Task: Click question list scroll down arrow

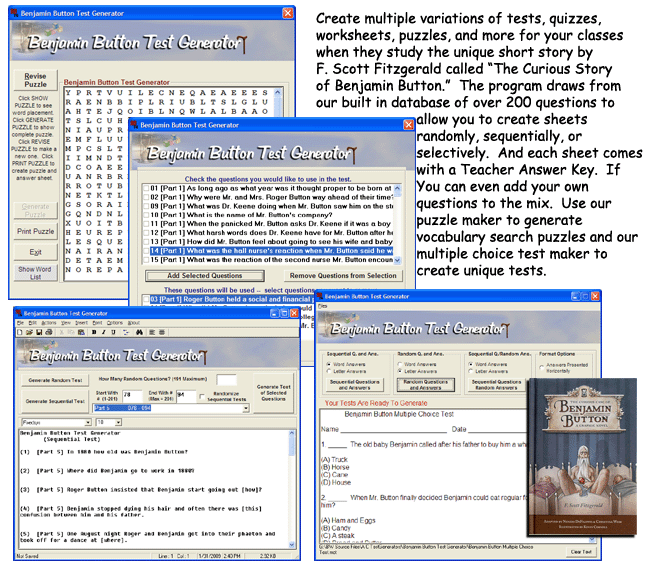Action: pyautogui.click(x=397, y=260)
